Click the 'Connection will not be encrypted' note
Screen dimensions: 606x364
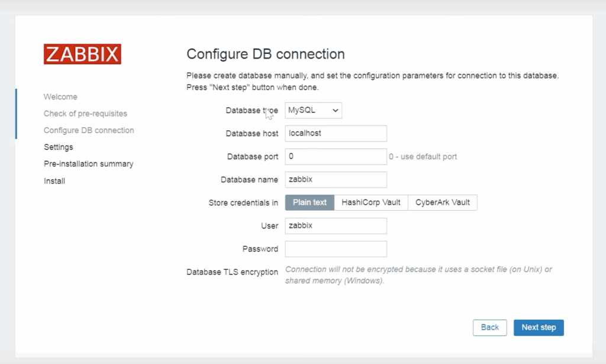pos(418,275)
